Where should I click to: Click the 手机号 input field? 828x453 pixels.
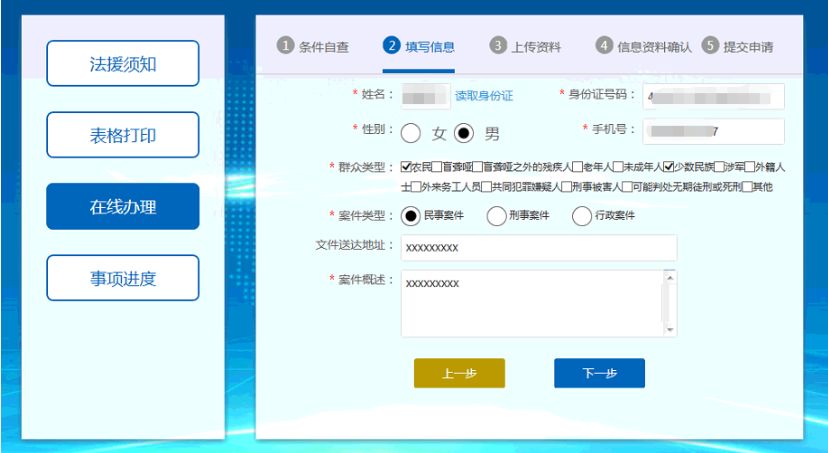713,131
